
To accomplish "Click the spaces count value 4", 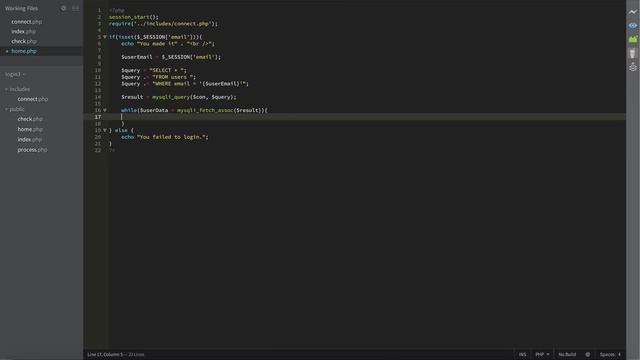I will 619,354.
